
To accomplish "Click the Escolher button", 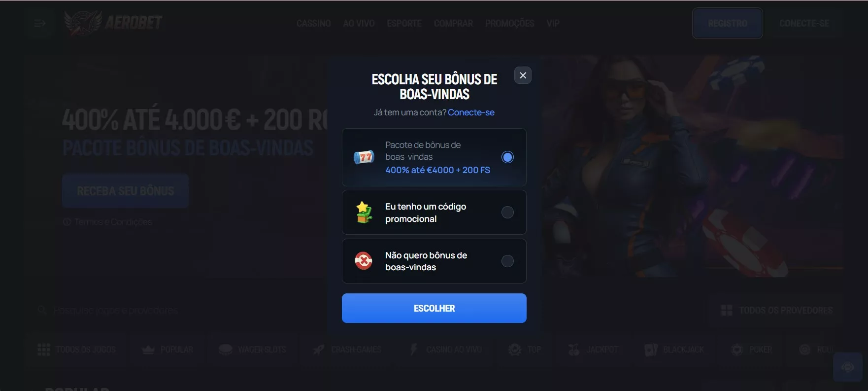I will click(x=434, y=308).
